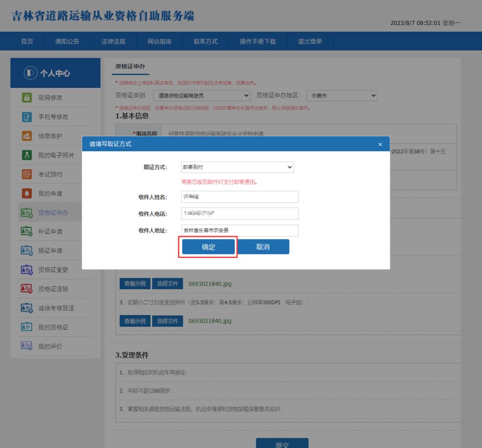
Task: Open 资格证注销 via its red icon
Action: 28,287
